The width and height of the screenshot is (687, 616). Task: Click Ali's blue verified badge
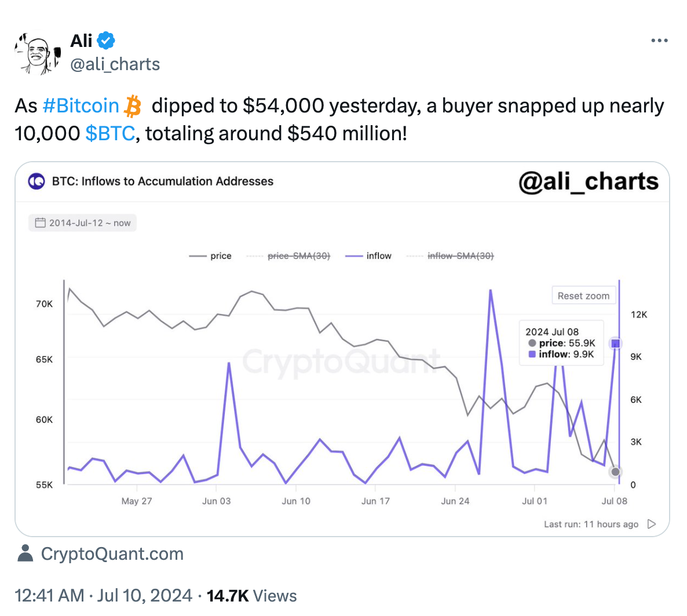(x=105, y=40)
